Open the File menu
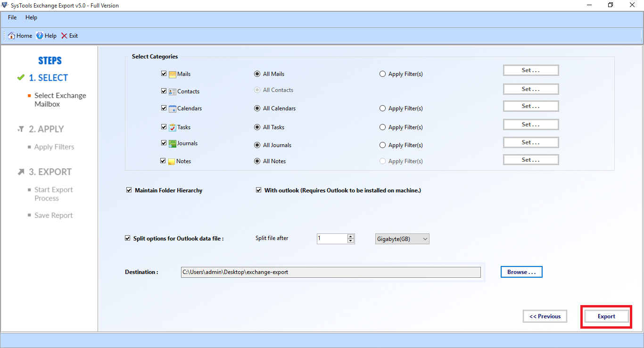Screen dimensions: 644x348 coord(12,17)
